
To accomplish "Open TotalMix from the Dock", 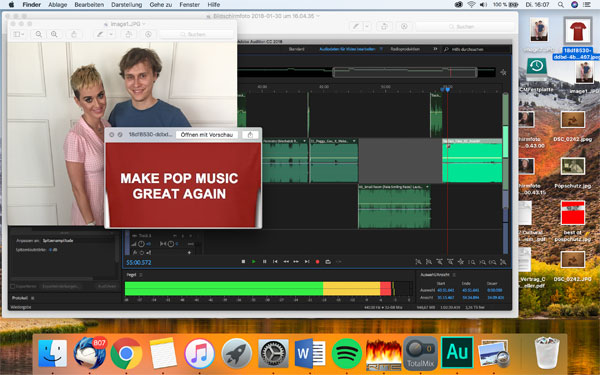I will pyautogui.click(x=420, y=354).
